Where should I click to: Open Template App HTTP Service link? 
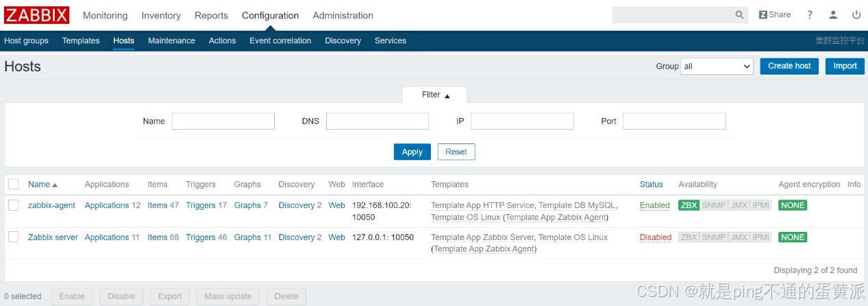[482, 205]
